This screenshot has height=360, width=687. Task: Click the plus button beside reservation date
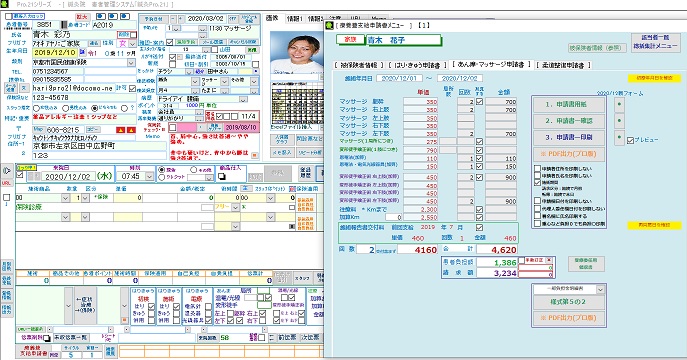pyautogui.click(x=181, y=19)
